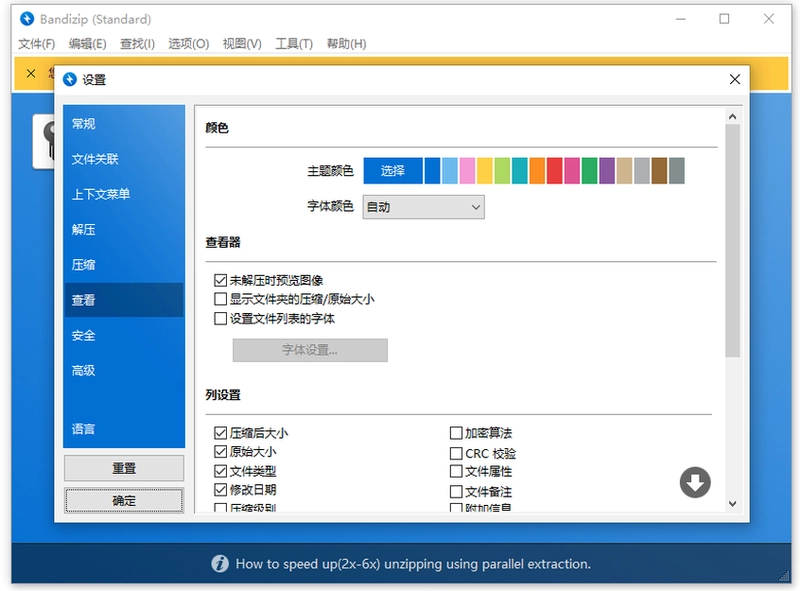This screenshot has height=591, width=800.
Task: Select 压缩 in settings sidebar
Action: (x=123, y=265)
